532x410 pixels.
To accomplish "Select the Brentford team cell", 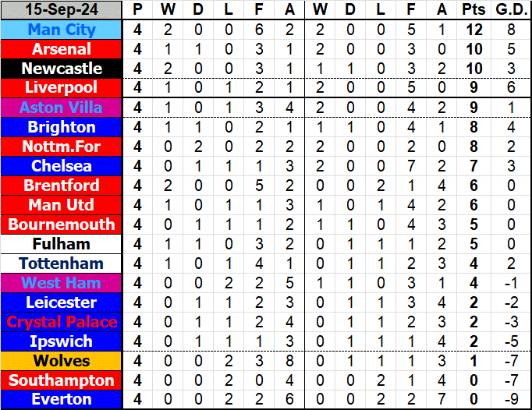I will [62, 186].
